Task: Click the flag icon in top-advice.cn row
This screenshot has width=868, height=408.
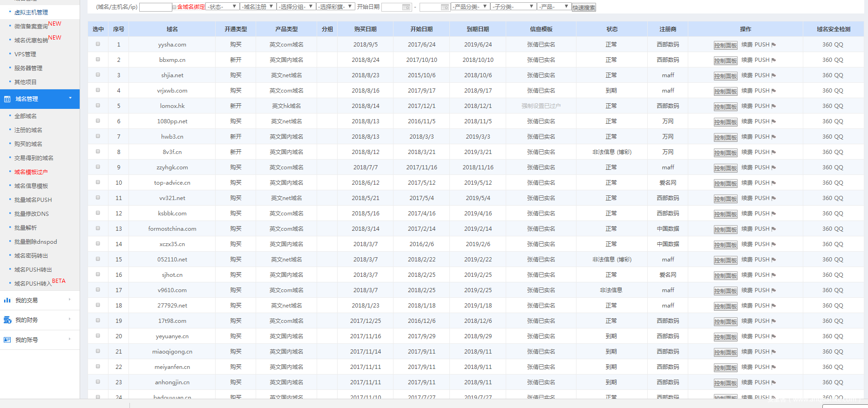Action: 773,183
